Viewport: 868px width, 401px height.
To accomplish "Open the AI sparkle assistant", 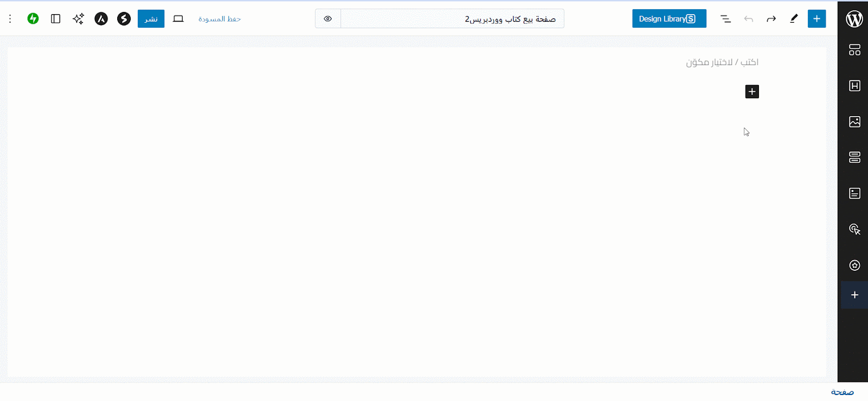I will tap(78, 18).
